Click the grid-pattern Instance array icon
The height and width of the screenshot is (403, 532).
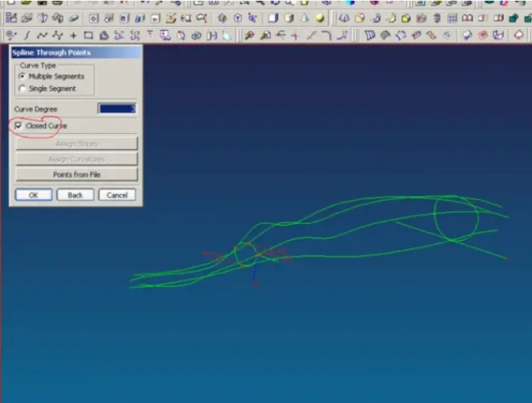[452, 18]
